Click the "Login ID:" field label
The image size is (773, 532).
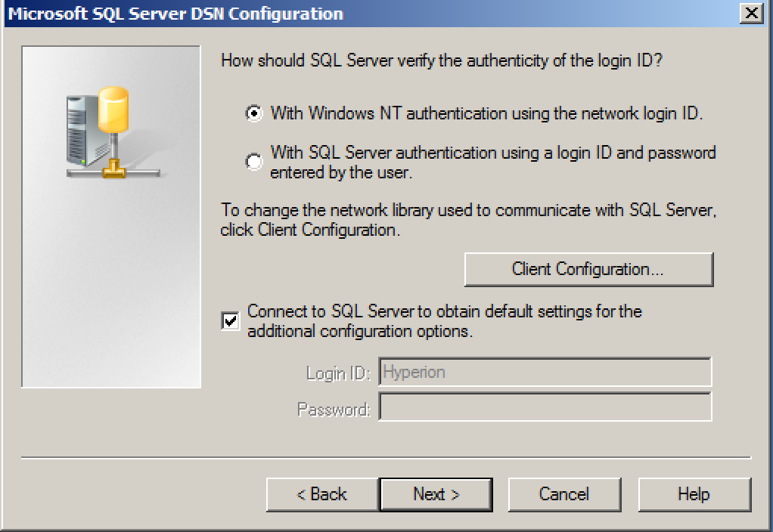tap(338, 373)
